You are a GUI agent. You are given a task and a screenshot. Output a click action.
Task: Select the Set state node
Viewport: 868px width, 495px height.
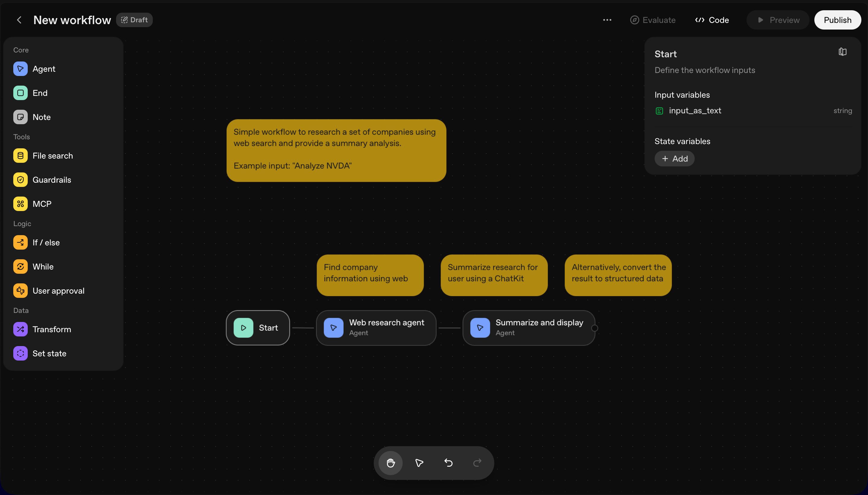20,354
